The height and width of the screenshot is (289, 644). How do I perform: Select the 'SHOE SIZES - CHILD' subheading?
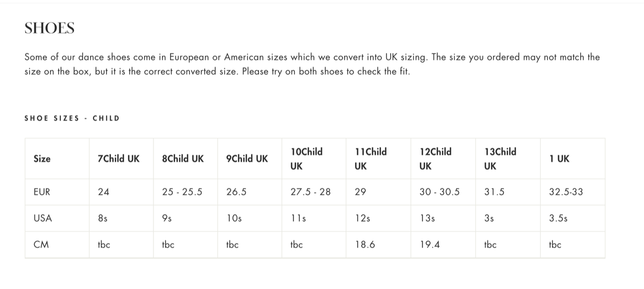(x=72, y=118)
